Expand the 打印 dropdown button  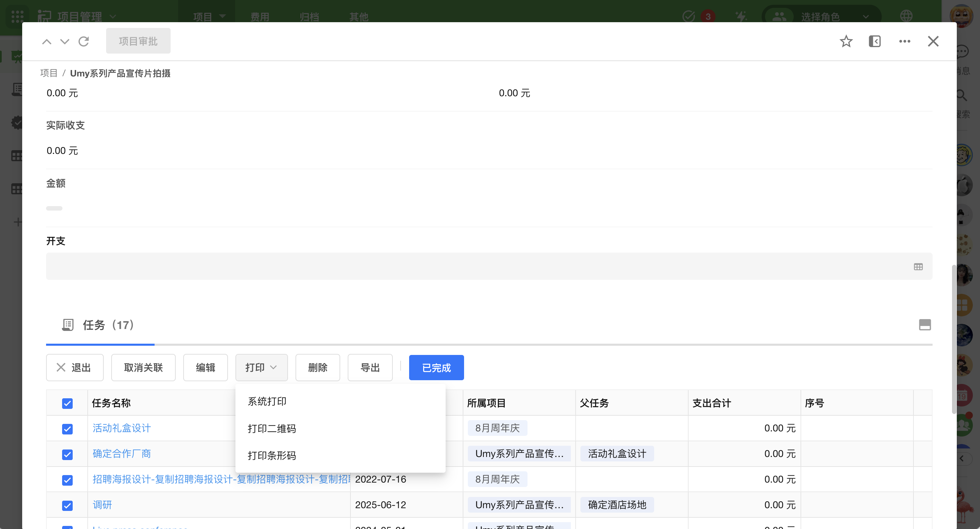[x=261, y=367]
